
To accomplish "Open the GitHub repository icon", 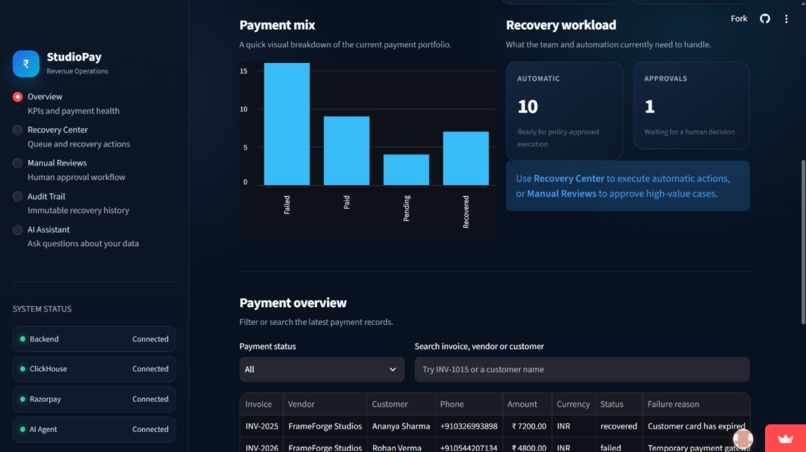I will 765,19.
